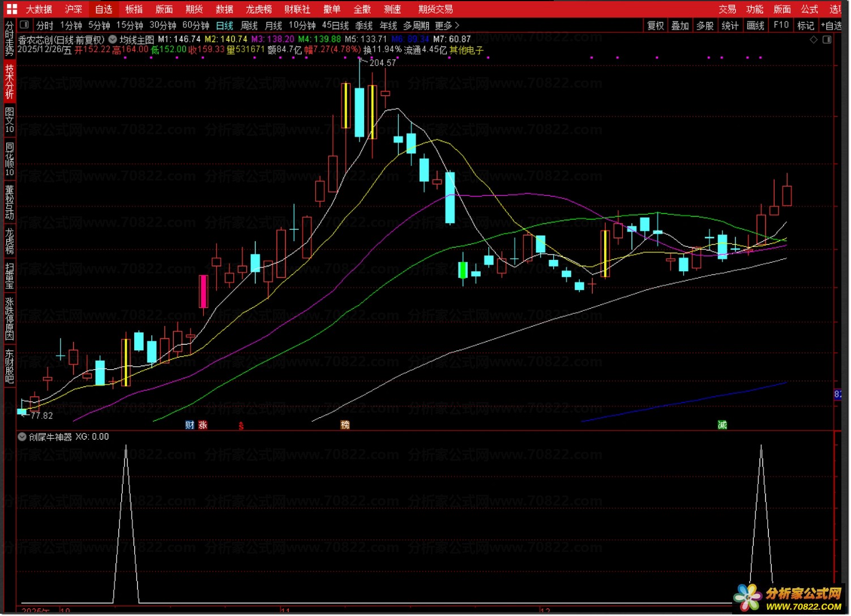Add stock with +自选 button
The image size is (851, 616).
(x=831, y=25)
